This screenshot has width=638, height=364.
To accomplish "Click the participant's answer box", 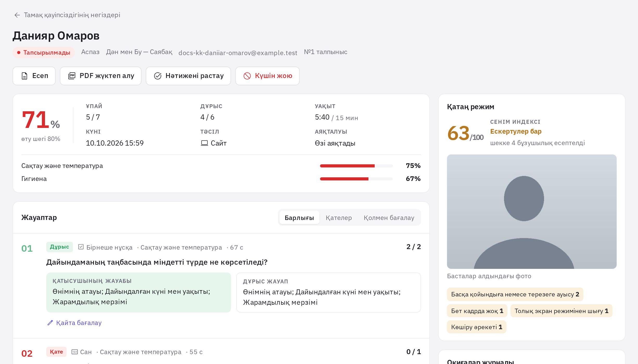I will [139, 292].
